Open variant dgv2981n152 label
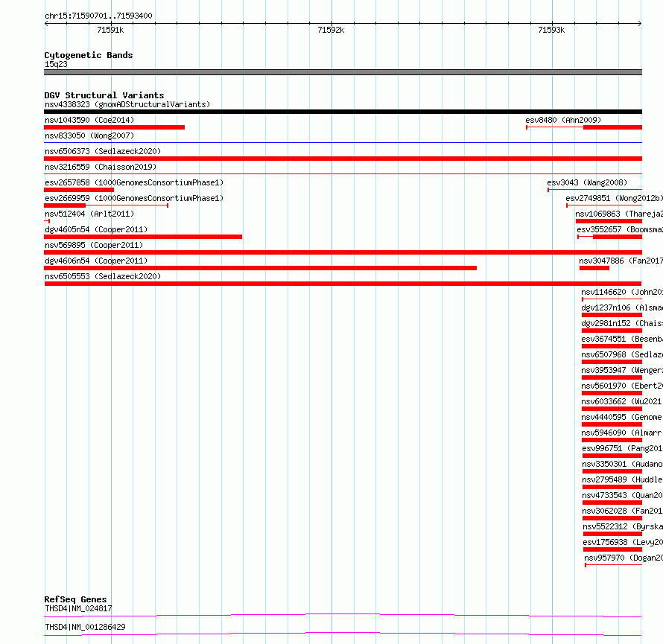663x644 pixels. [x=622, y=323]
